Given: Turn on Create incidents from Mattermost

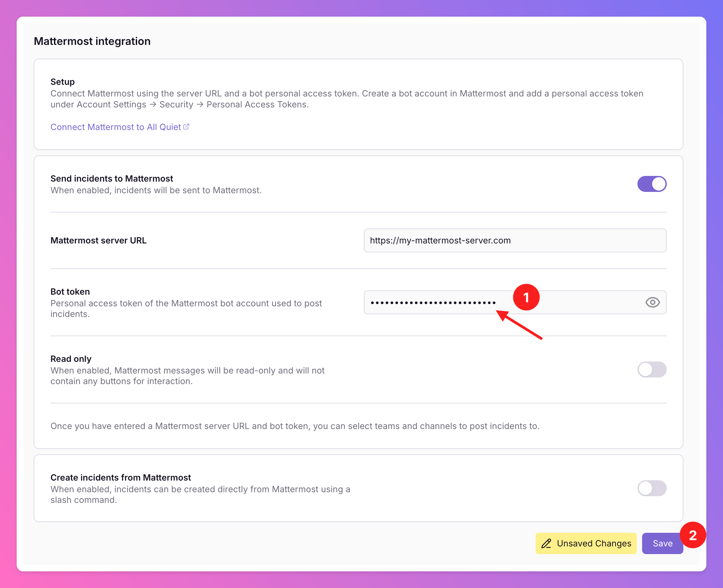Looking at the screenshot, I should coord(651,488).
